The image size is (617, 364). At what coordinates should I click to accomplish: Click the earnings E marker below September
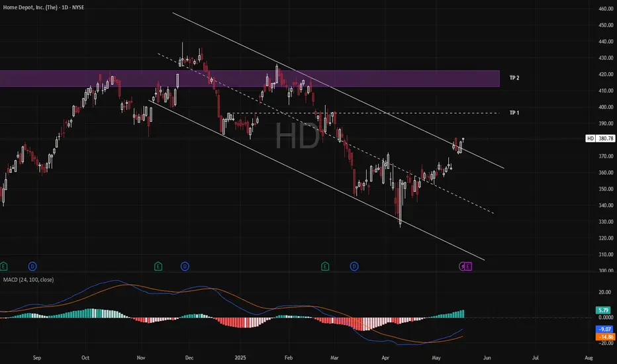(3, 267)
